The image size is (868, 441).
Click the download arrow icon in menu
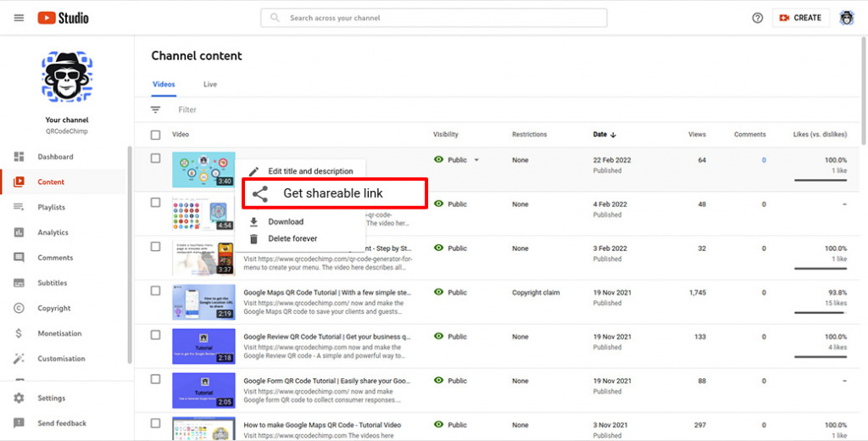253,221
